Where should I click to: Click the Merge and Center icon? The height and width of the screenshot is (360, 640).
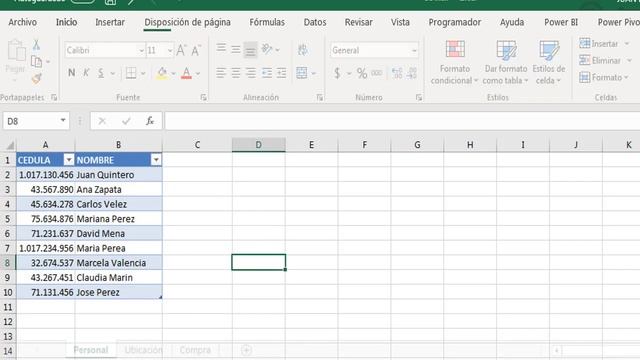pos(302,73)
